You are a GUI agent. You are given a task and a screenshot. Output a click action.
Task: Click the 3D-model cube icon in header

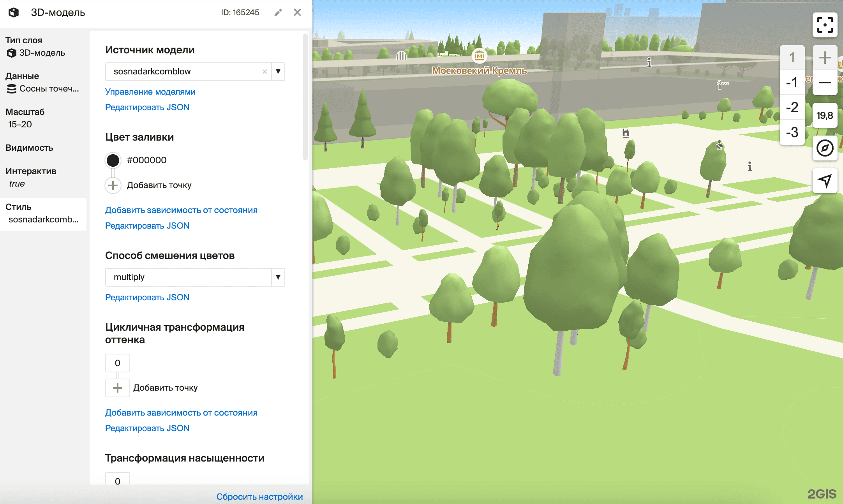point(14,13)
